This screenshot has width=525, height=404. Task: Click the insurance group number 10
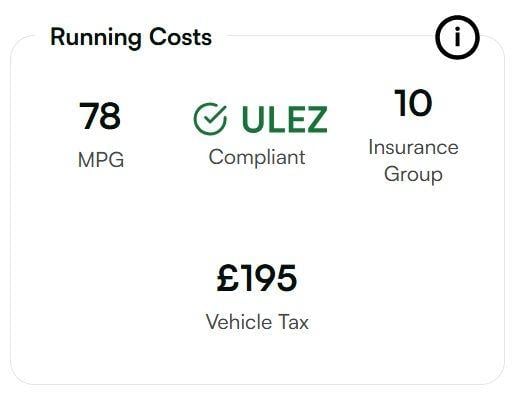tap(413, 103)
